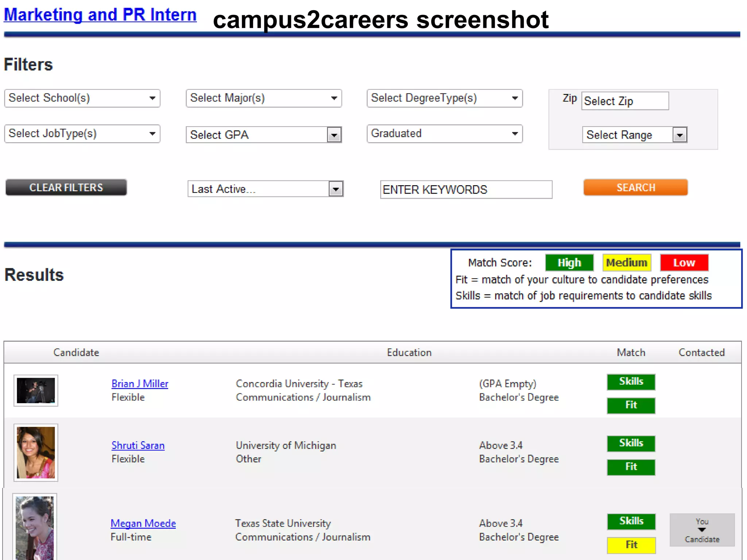Viewport: 747px width, 560px height.
Task: Click the ENTER KEYWORDS search field
Action: pyautogui.click(x=466, y=190)
